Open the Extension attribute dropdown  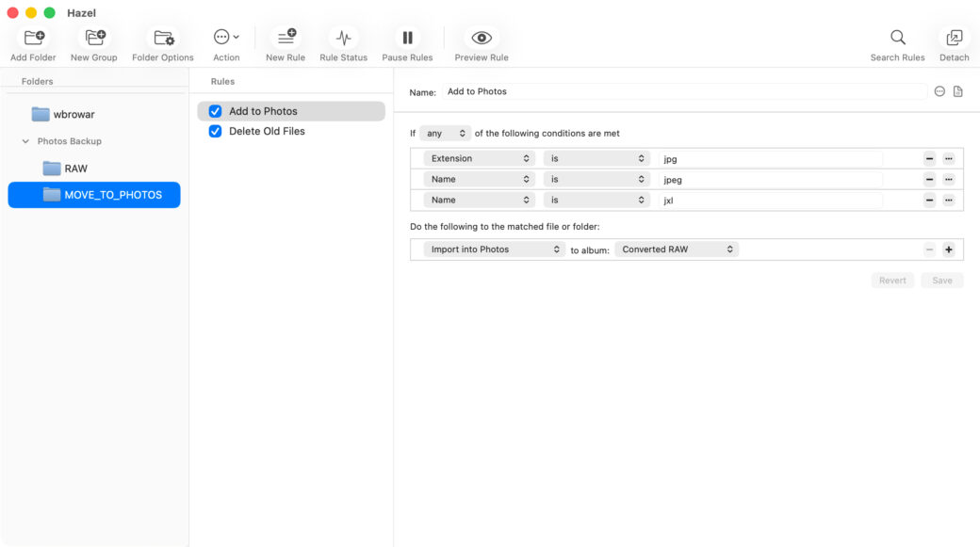(x=479, y=158)
